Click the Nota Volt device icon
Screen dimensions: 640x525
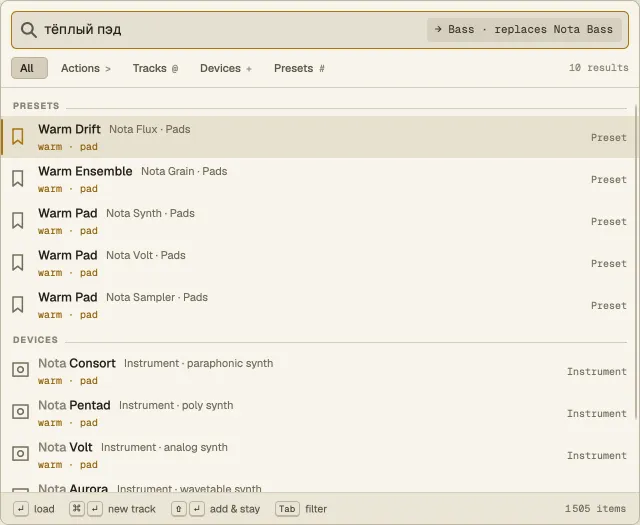click(20, 454)
